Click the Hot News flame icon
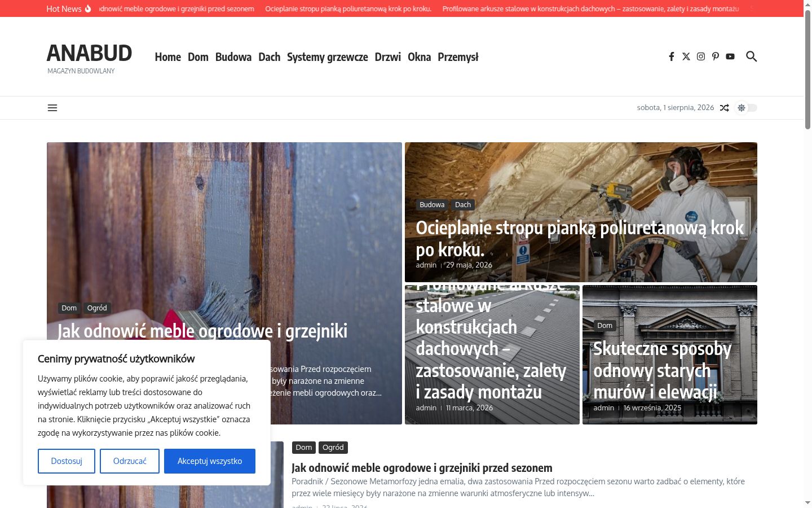The height and width of the screenshot is (508, 812). pyautogui.click(x=87, y=8)
